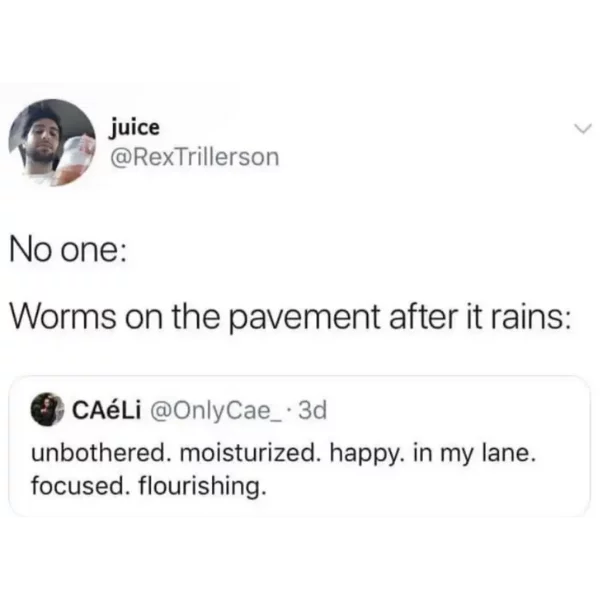Click the display name "juice"

tap(135, 127)
